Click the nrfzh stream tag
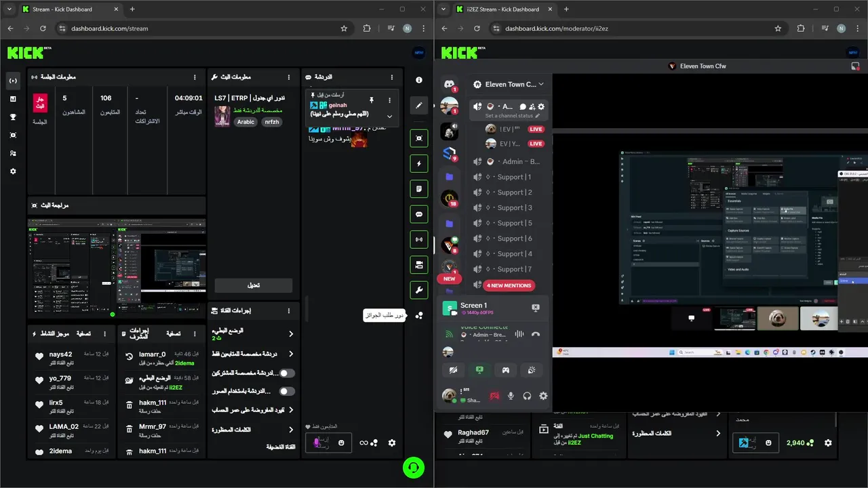Image resolution: width=868 pixels, height=488 pixels. point(271,122)
